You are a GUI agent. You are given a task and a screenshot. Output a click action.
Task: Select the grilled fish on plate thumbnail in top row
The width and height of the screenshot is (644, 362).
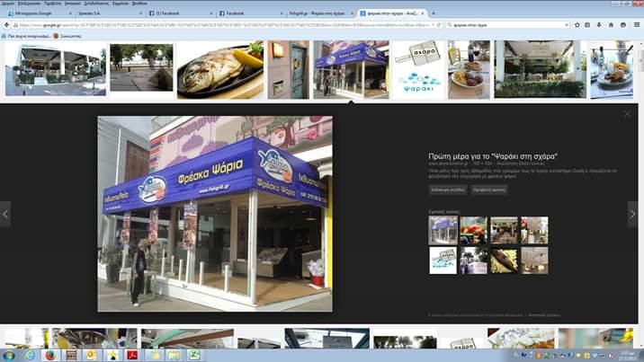pos(220,70)
